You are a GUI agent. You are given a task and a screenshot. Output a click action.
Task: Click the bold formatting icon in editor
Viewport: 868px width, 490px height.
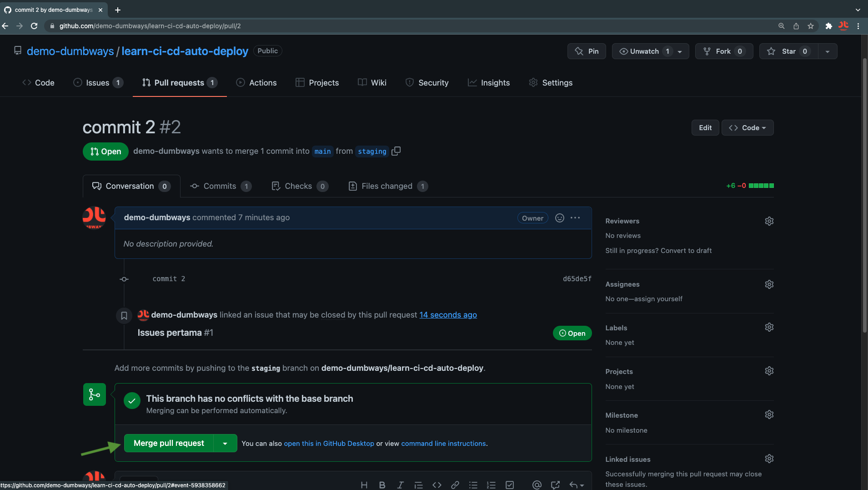pos(382,485)
